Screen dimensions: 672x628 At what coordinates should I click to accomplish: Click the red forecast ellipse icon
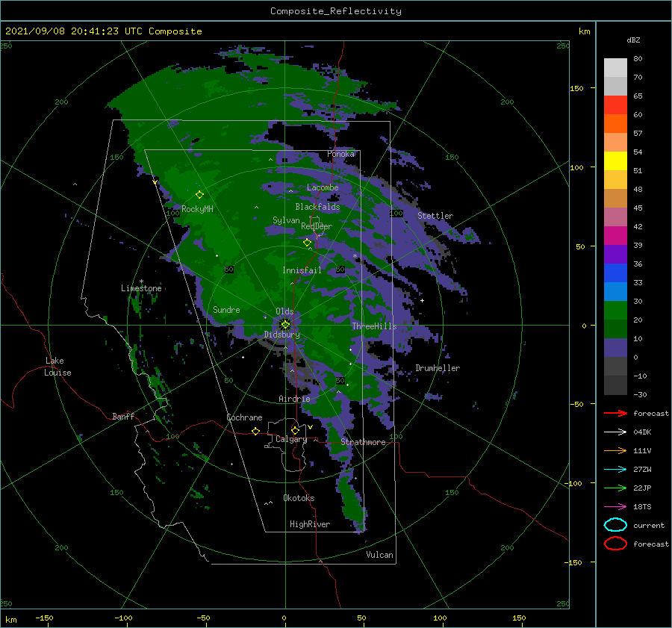coord(615,544)
